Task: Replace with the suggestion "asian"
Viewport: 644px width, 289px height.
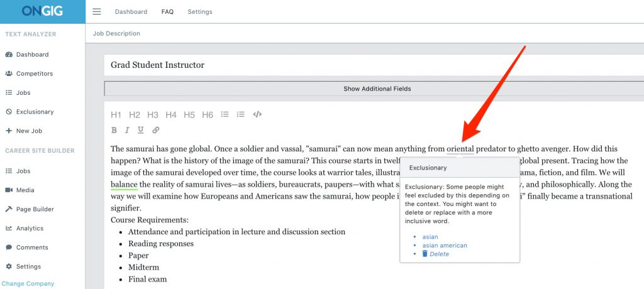Action: pyautogui.click(x=430, y=237)
